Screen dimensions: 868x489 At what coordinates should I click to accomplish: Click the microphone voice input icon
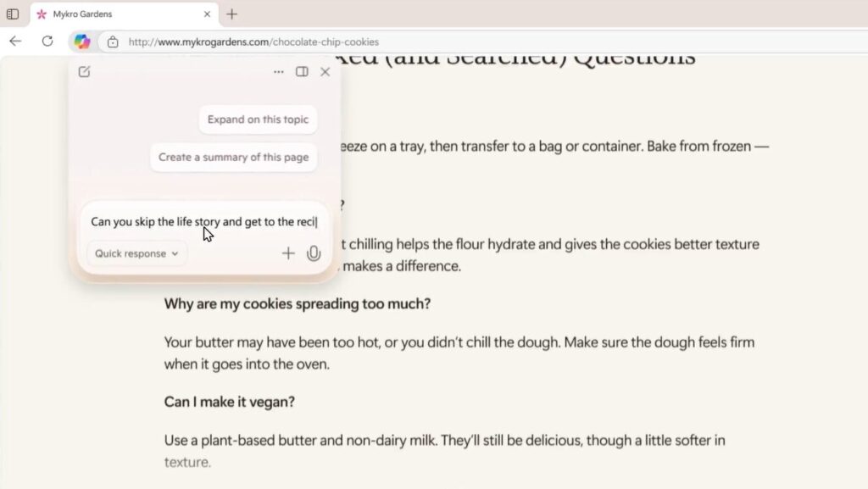click(x=314, y=253)
